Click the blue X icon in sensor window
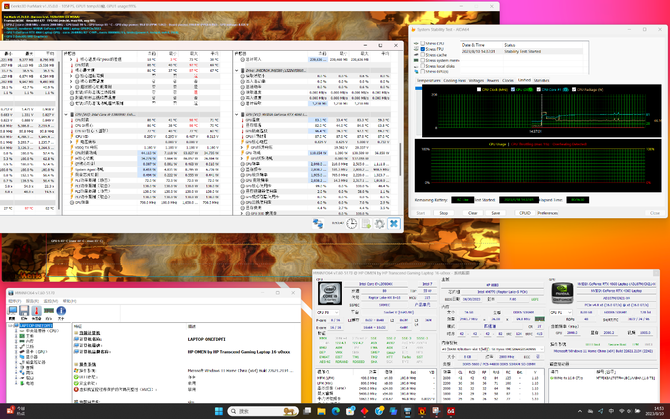670x419 pixels. point(394,224)
